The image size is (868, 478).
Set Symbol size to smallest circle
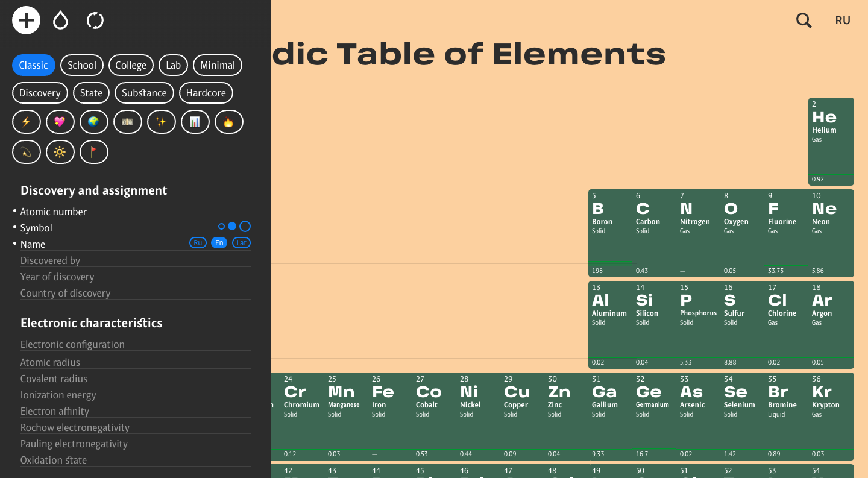click(x=221, y=227)
